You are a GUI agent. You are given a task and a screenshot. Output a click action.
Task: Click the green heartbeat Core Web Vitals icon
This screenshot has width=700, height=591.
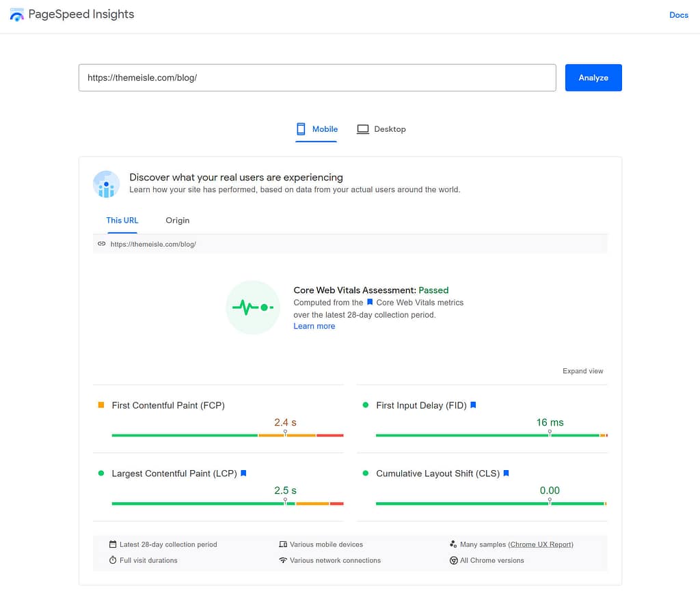coord(253,307)
